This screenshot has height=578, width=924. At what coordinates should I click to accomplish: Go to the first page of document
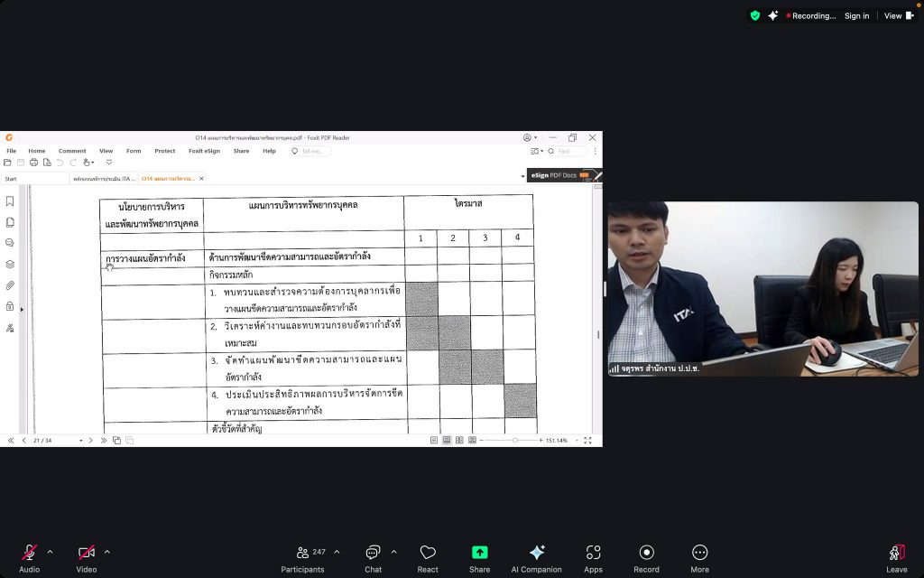point(11,441)
